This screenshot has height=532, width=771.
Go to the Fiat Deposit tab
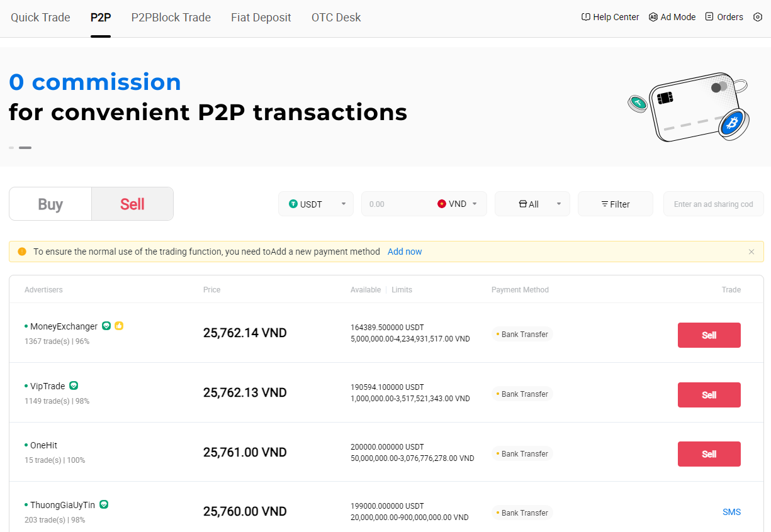pos(261,18)
